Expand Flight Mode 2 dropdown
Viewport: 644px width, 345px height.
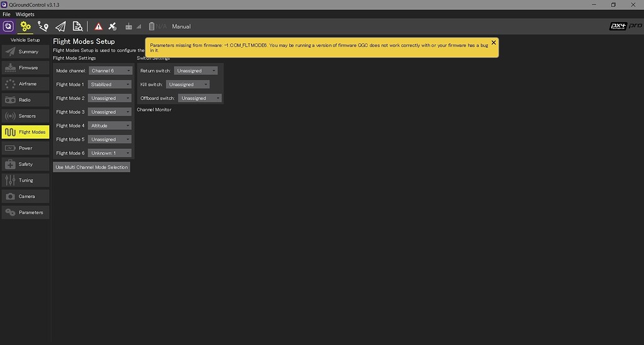(x=109, y=98)
